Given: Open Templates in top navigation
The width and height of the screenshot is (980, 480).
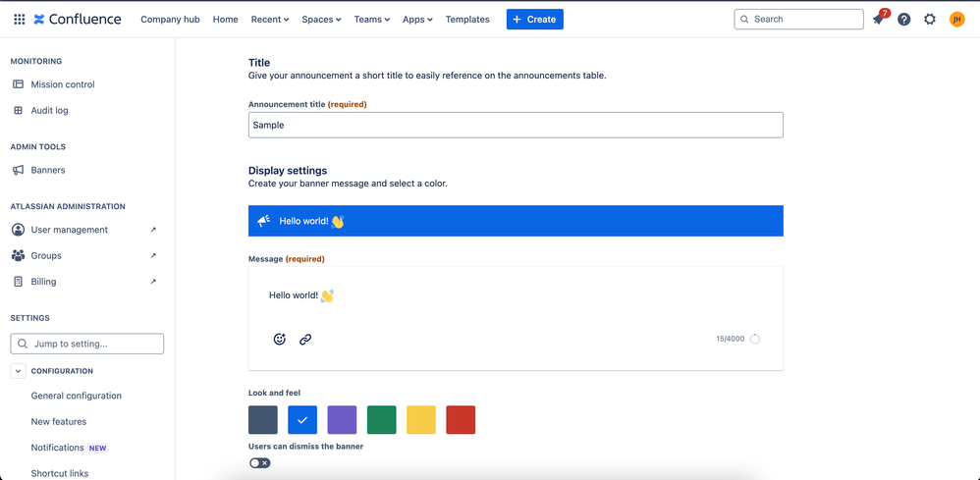Looking at the screenshot, I should click(x=467, y=20).
